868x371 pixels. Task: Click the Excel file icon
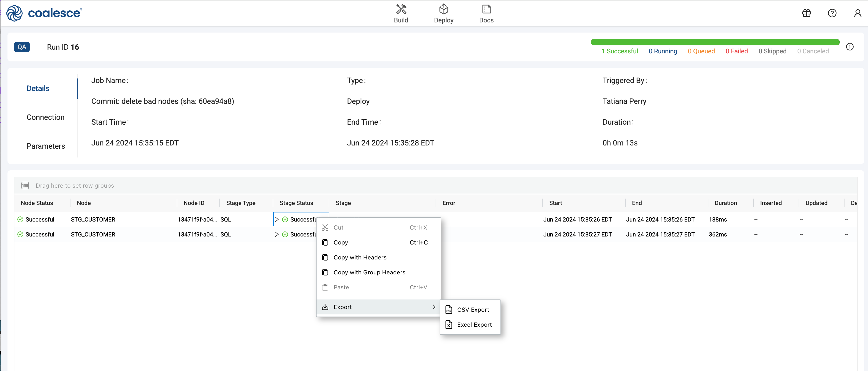(x=448, y=325)
